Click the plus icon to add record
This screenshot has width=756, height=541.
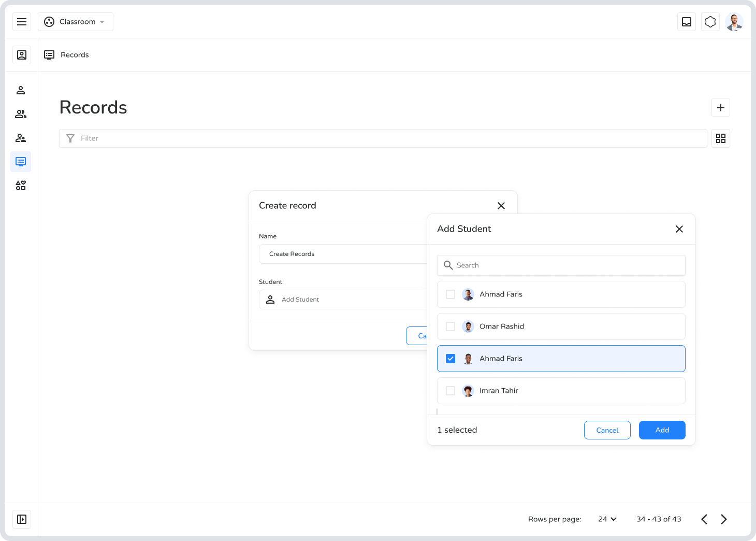(721, 108)
